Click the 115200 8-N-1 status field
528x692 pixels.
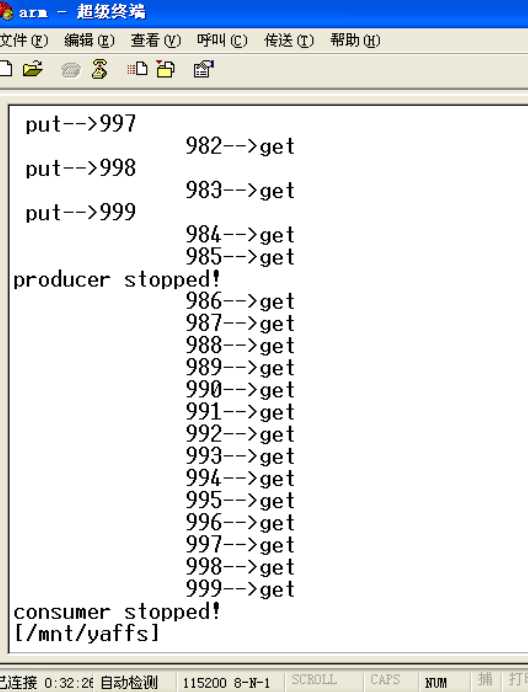point(226,683)
